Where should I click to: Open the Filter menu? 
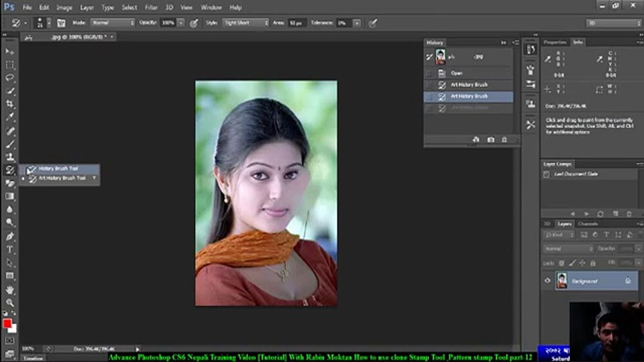(x=151, y=7)
